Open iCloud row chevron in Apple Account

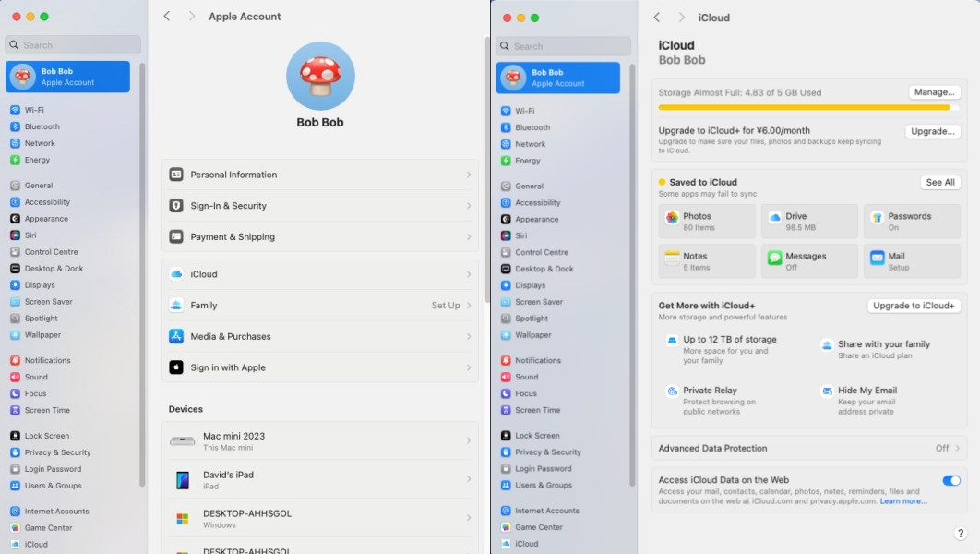coord(469,274)
